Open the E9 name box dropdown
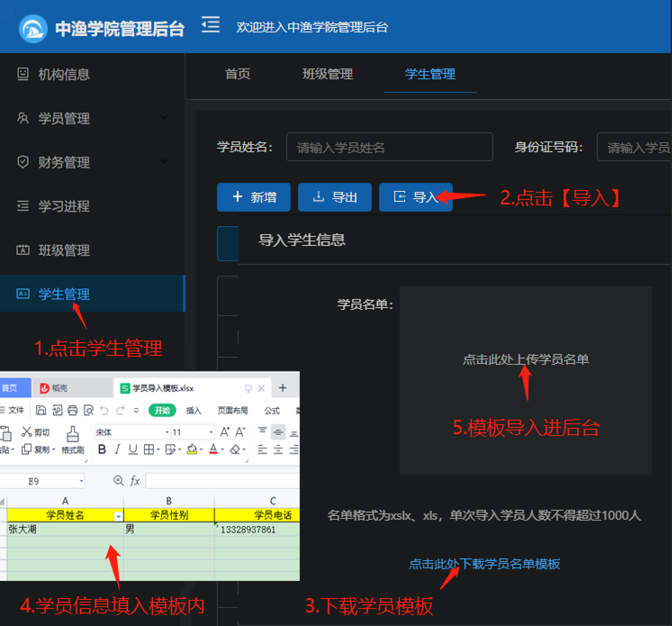The image size is (672, 626). (x=81, y=481)
